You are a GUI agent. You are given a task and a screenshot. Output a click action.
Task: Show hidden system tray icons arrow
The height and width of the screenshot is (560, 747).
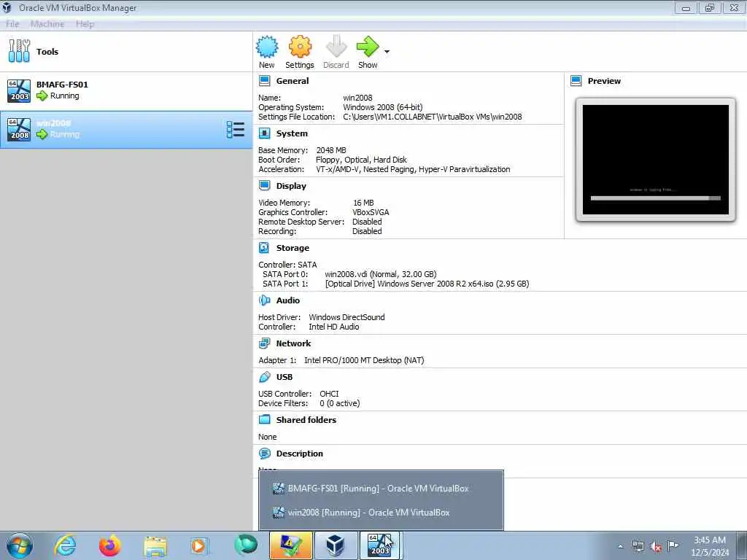tap(620, 546)
